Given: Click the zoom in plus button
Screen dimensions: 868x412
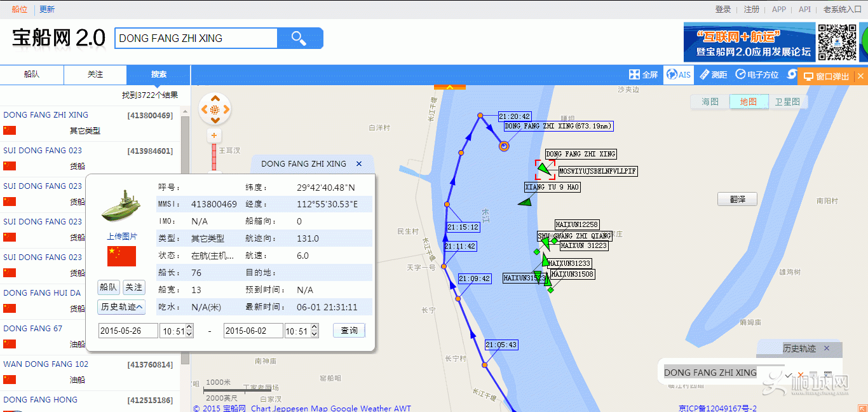Looking at the screenshot, I should [214, 135].
